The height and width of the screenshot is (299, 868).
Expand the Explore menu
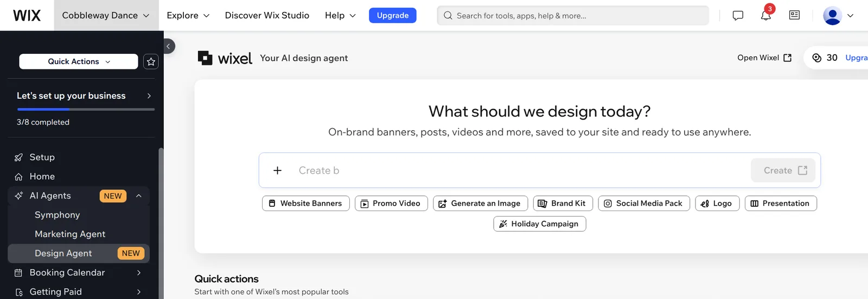click(x=188, y=15)
